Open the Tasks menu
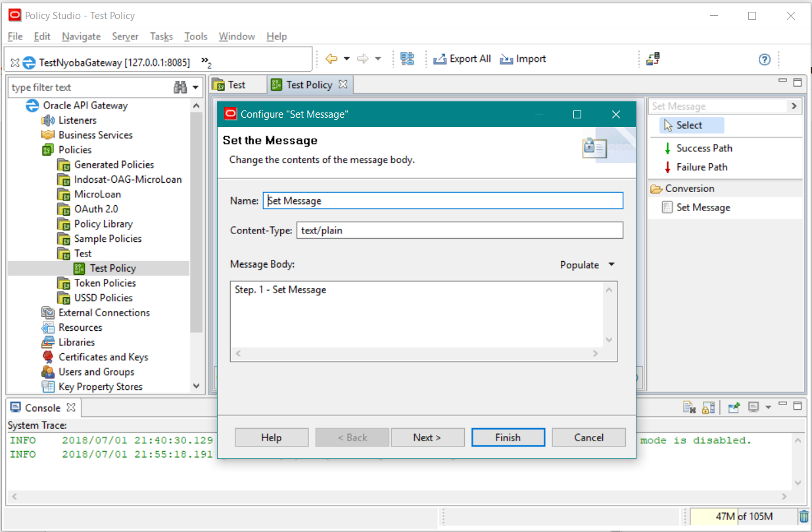 pyautogui.click(x=161, y=37)
